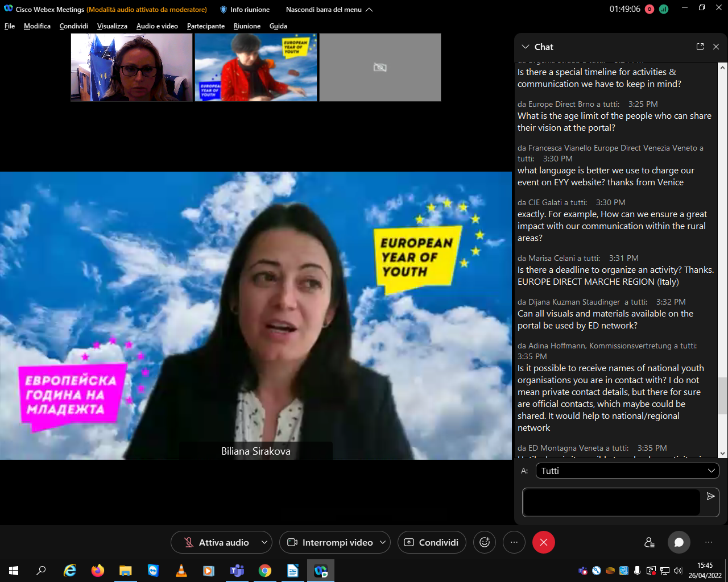The image size is (728, 582).
Task: Toggle Attiva audio unmute button
Action: (x=216, y=542)
